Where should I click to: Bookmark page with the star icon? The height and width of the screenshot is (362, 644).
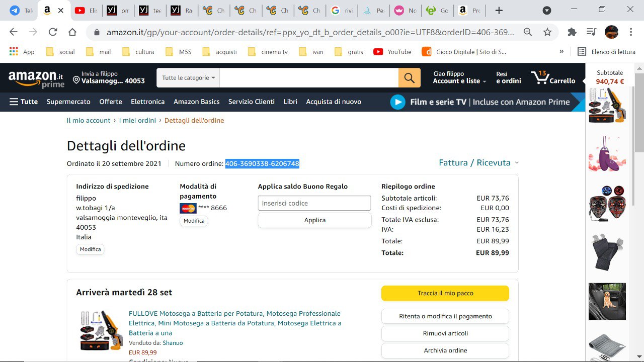(547, 32)
